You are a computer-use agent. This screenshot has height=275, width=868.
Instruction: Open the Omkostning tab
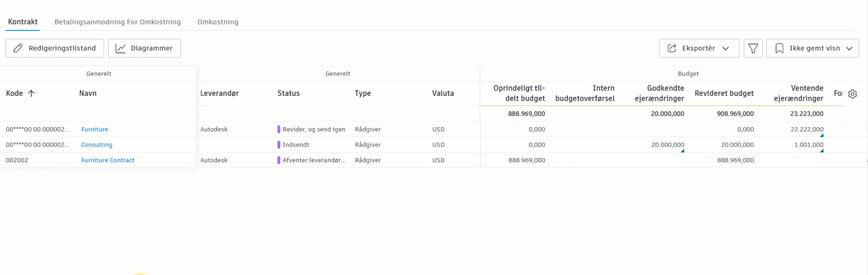click(217, 22)
